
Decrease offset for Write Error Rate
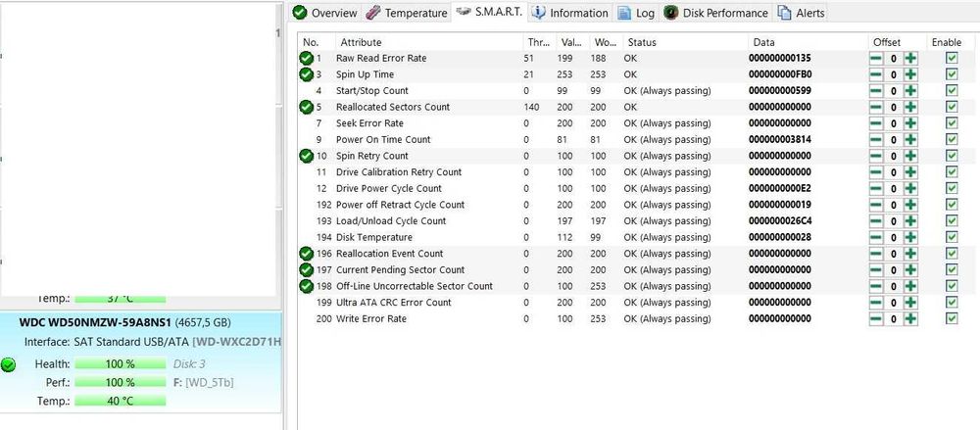pyautogui.click(x=876, y=318)
